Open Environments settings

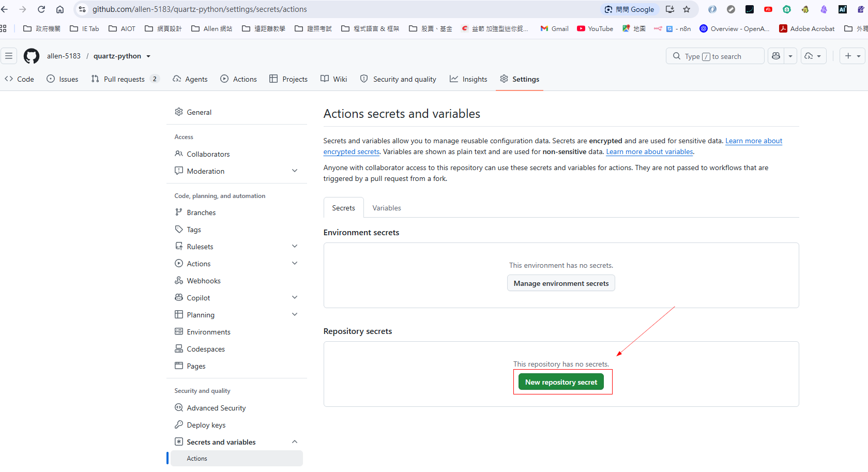click(237, 332)
